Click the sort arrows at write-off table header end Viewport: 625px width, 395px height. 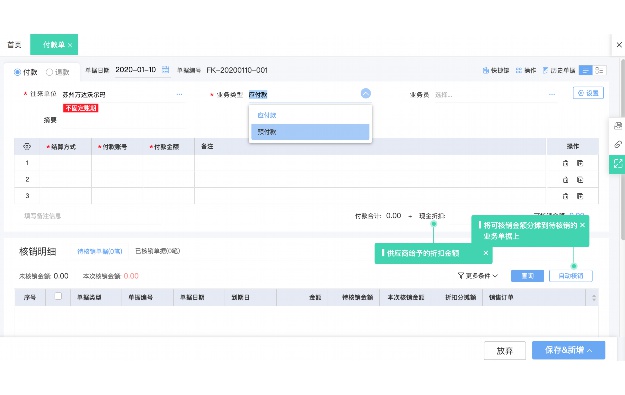pyautogui.click(x=594, y=298)
